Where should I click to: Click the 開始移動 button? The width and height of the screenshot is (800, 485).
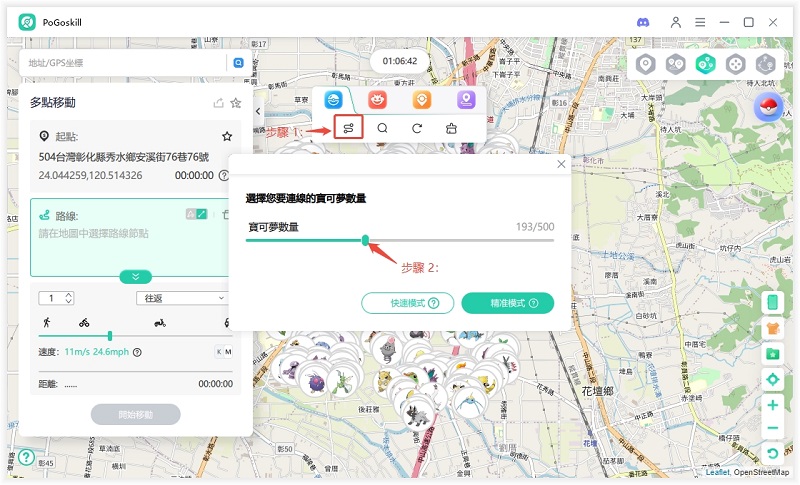point(136,415)
